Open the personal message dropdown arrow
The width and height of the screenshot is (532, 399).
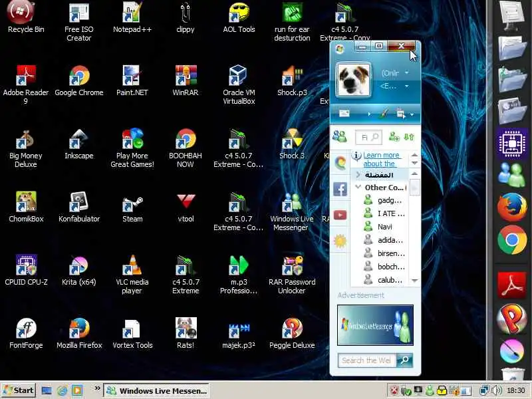point(406,86)
